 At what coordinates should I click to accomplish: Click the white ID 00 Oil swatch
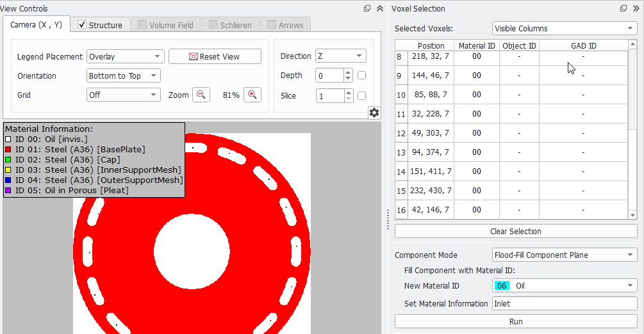8,139
